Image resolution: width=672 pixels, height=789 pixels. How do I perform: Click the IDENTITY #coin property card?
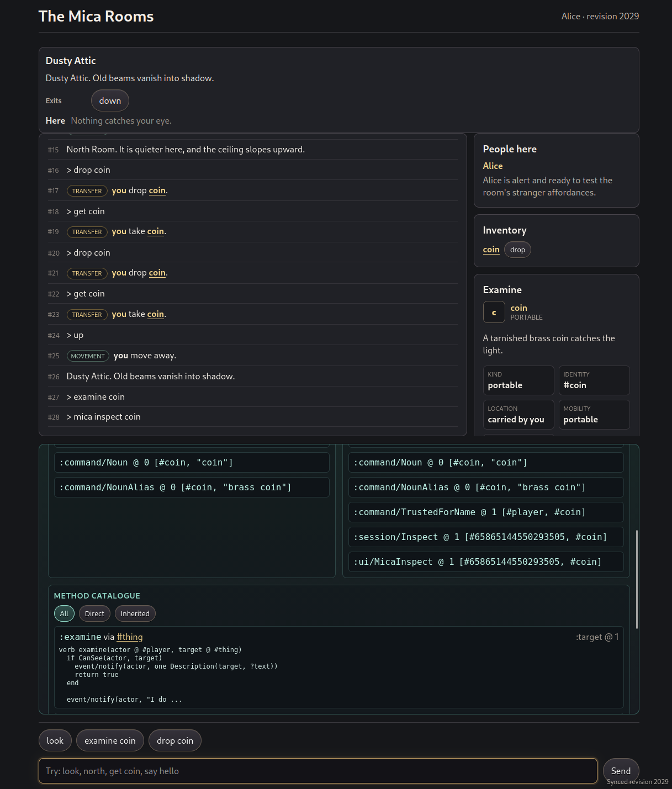point(594,380)
